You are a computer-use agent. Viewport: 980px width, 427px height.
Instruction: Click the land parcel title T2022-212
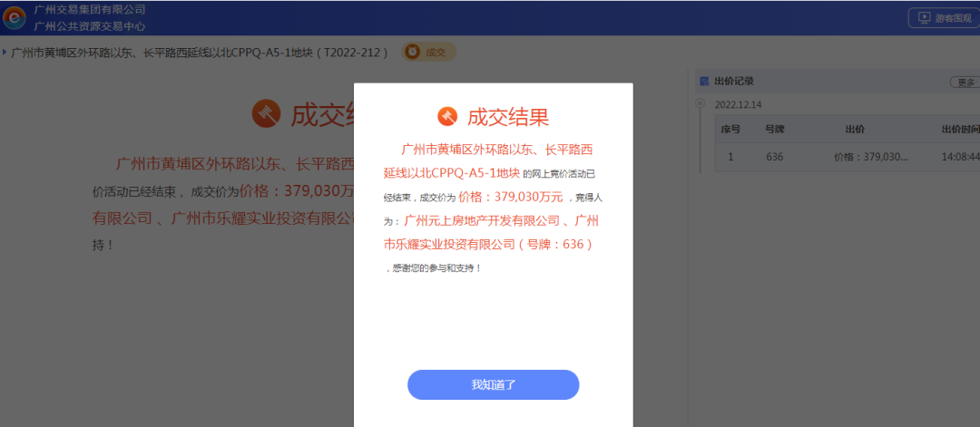pyautogui.click(x=200, y=53)
